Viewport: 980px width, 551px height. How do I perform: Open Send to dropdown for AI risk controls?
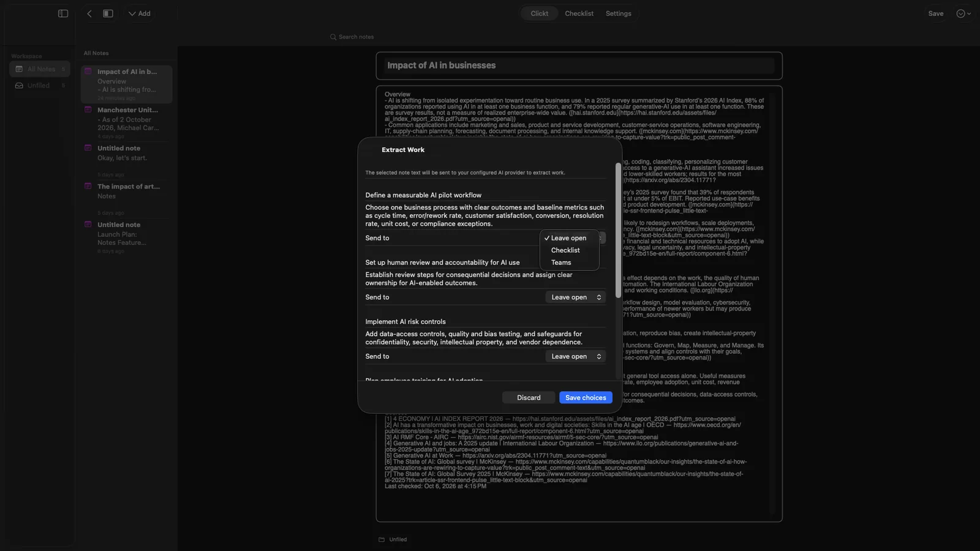(575, 356)
